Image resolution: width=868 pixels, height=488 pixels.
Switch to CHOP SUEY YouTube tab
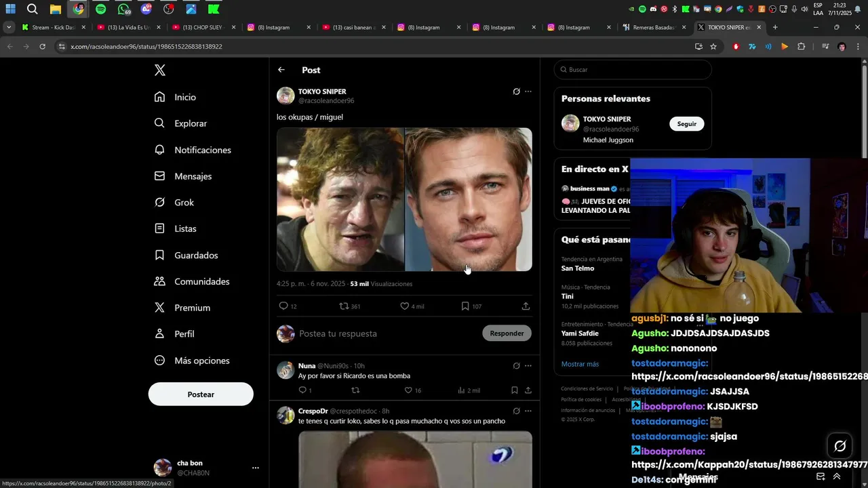tap(203, 28)
